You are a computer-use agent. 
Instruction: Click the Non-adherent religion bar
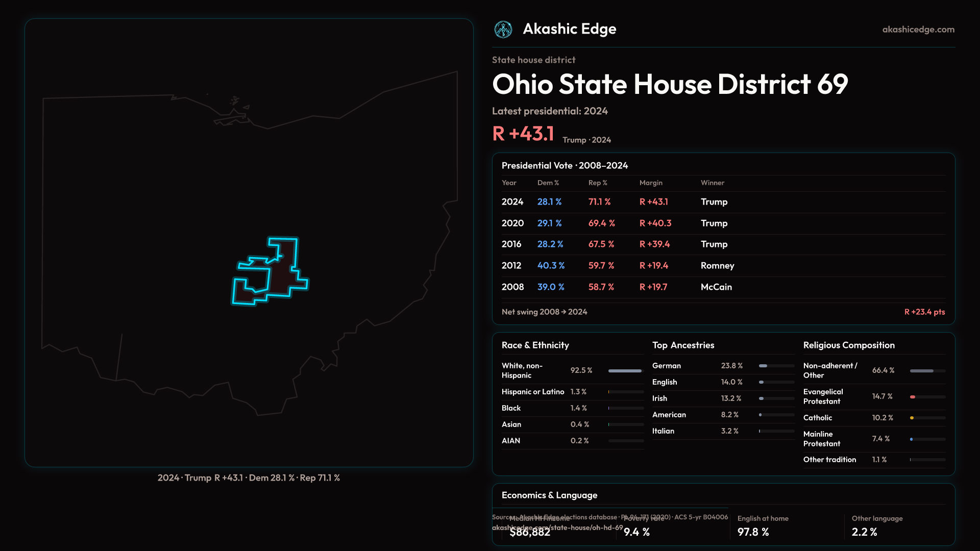(922, 371)
